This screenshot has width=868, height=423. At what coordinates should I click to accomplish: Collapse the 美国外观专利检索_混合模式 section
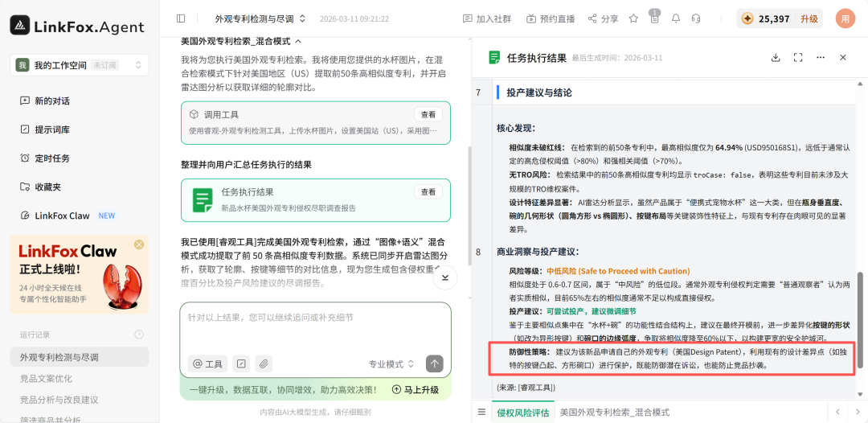pos(298,40)
